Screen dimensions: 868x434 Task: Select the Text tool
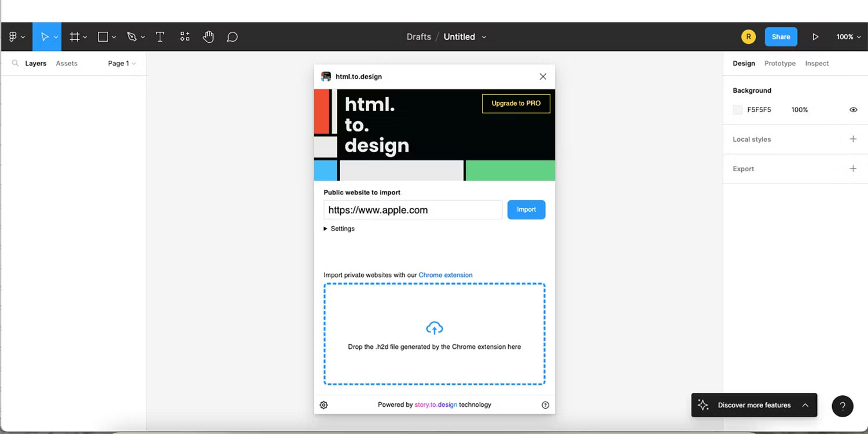coord(160,37)
